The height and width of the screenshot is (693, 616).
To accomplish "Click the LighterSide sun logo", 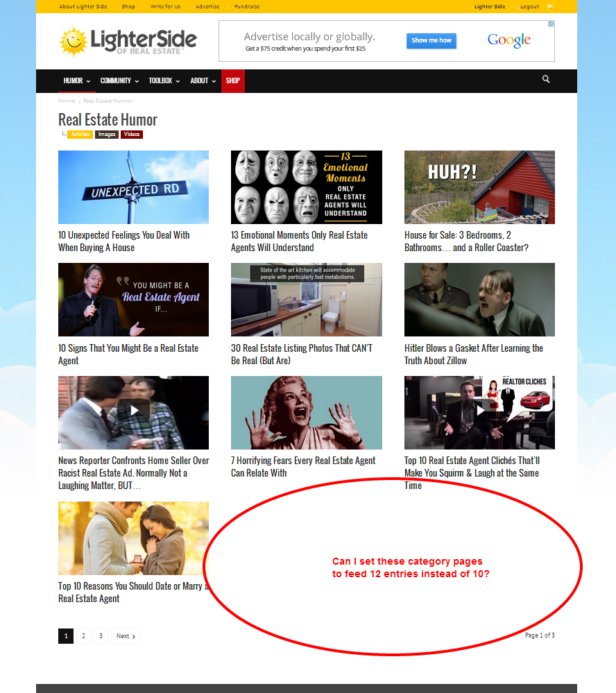I will (128, 42).
